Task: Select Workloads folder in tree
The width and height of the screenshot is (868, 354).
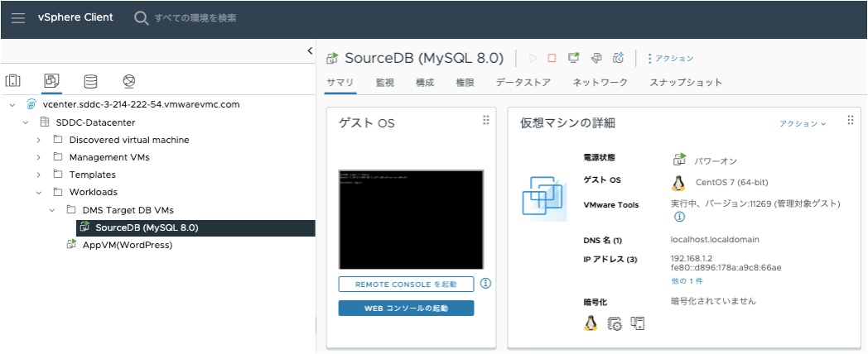Action: coord(93,193)
